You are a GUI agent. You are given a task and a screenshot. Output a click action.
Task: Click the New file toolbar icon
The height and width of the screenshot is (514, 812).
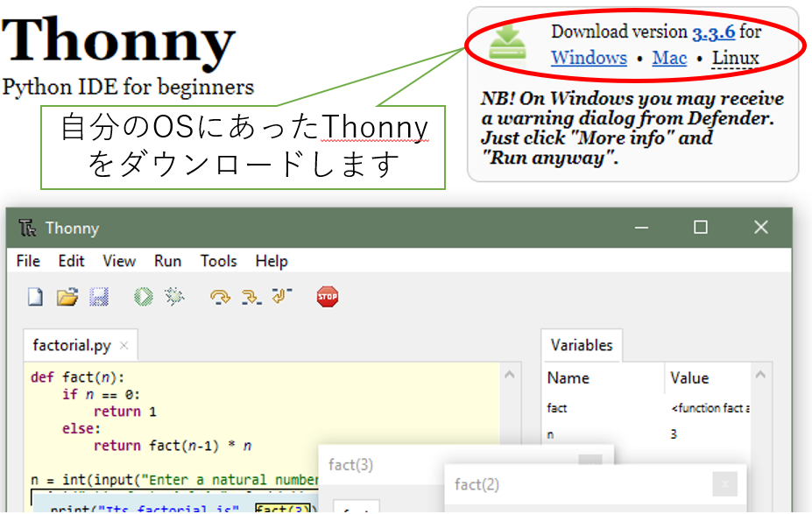[x=35, y=297]
